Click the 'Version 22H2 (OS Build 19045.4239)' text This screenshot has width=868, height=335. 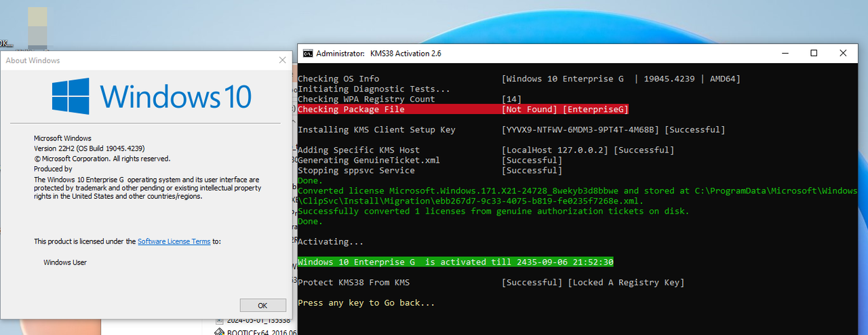(x=90, y=149)
